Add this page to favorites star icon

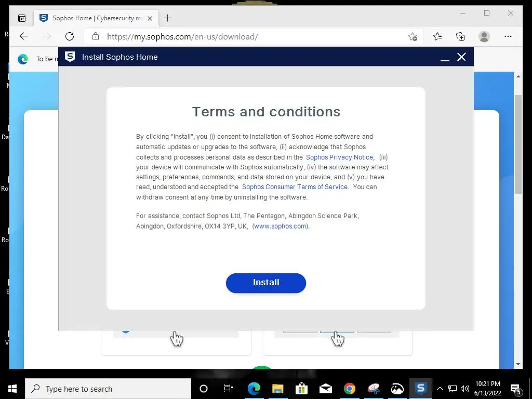413,37
